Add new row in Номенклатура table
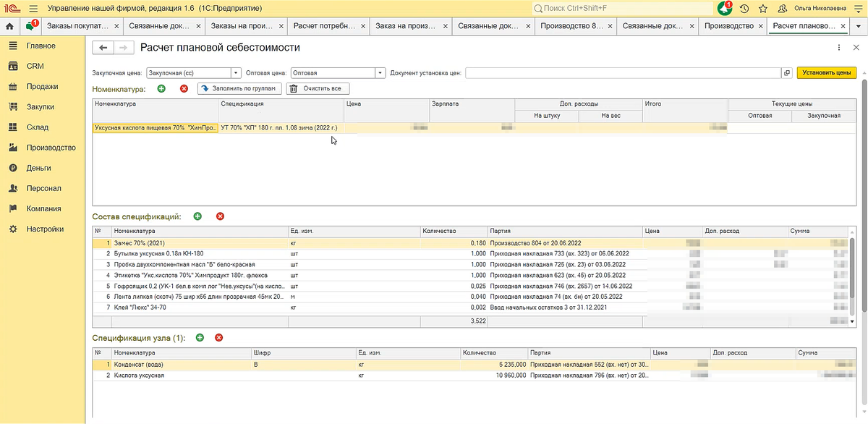This screenshot has width=868, height=424. (x=161, y=88)
